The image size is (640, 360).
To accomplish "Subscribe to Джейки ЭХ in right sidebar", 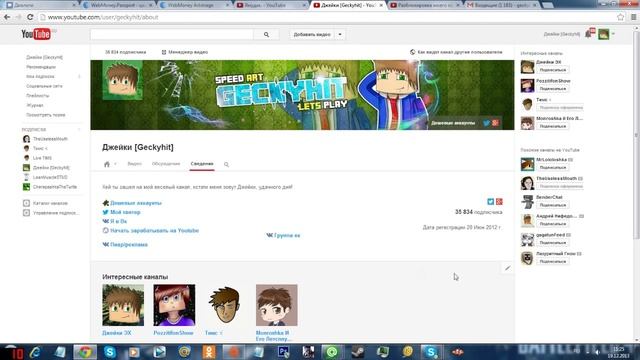I will click(x=553, y=70).
